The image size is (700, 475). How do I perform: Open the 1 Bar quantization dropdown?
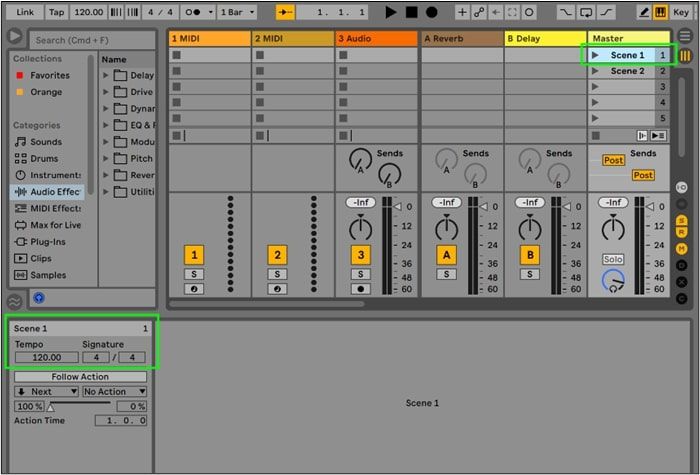pyautogui.click(x=238, y=12)
